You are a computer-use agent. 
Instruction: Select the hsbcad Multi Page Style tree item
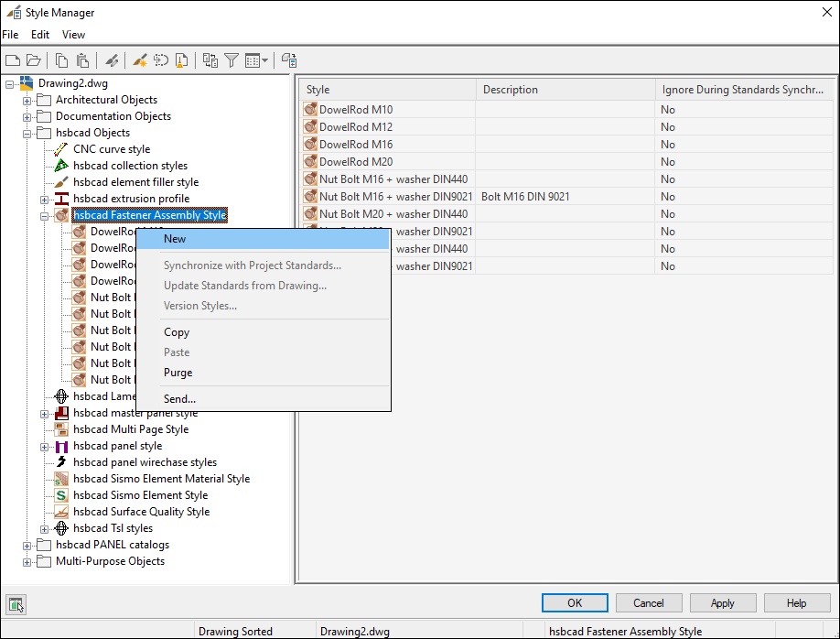131,429
